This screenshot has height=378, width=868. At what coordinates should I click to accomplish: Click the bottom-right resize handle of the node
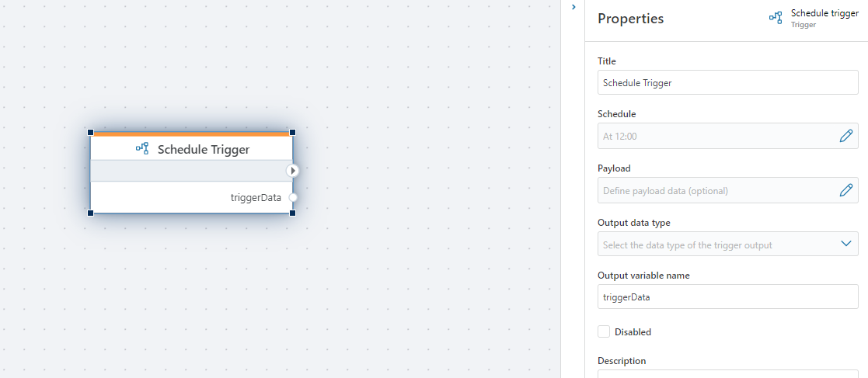pyautogui.click(x=292, y=212)
